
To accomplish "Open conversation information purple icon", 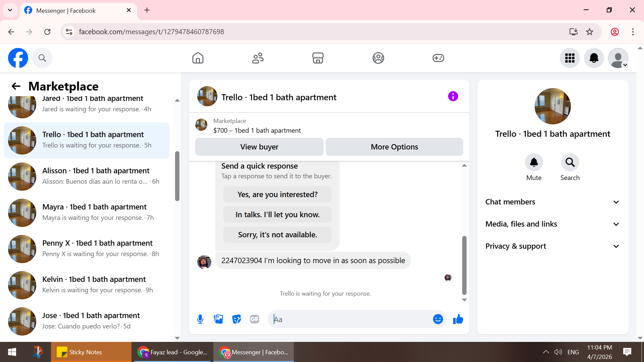I will tap(453, 97).
